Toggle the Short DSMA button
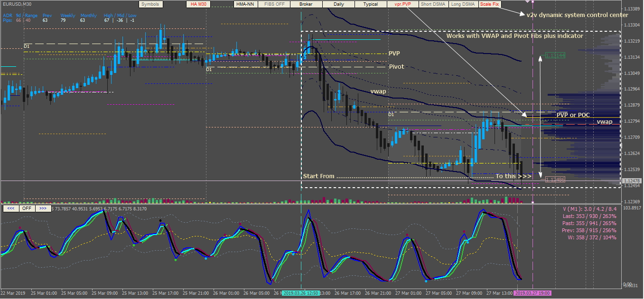The height and width of the screenshot is (299, 644). [x=433, y=4]
